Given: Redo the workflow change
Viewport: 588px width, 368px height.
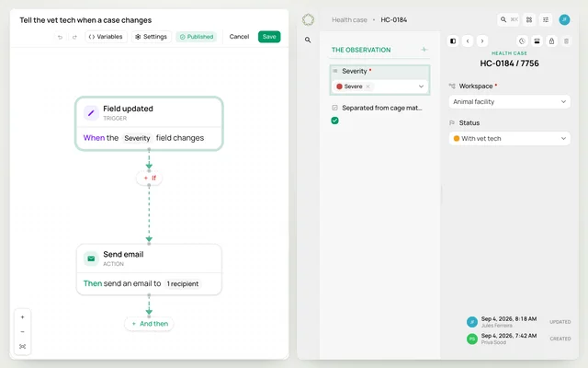Looking at the screenshot, I should pos(74,37).
